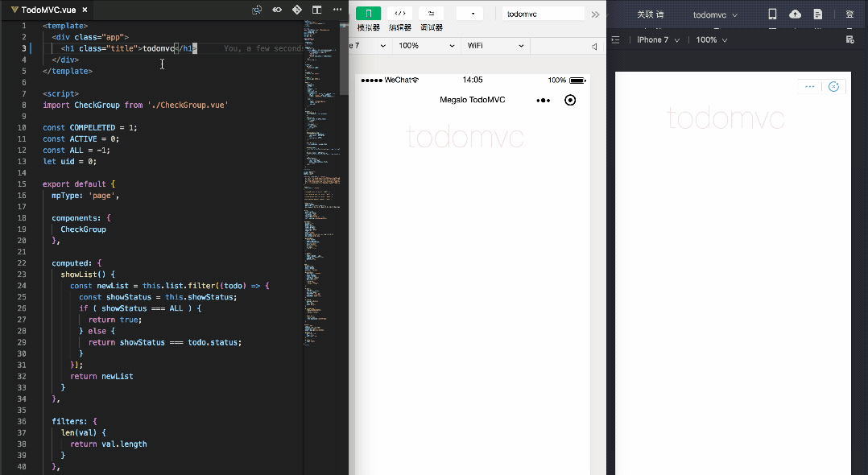Click the 关联 button in the right IDE

(x=650, y=14)
